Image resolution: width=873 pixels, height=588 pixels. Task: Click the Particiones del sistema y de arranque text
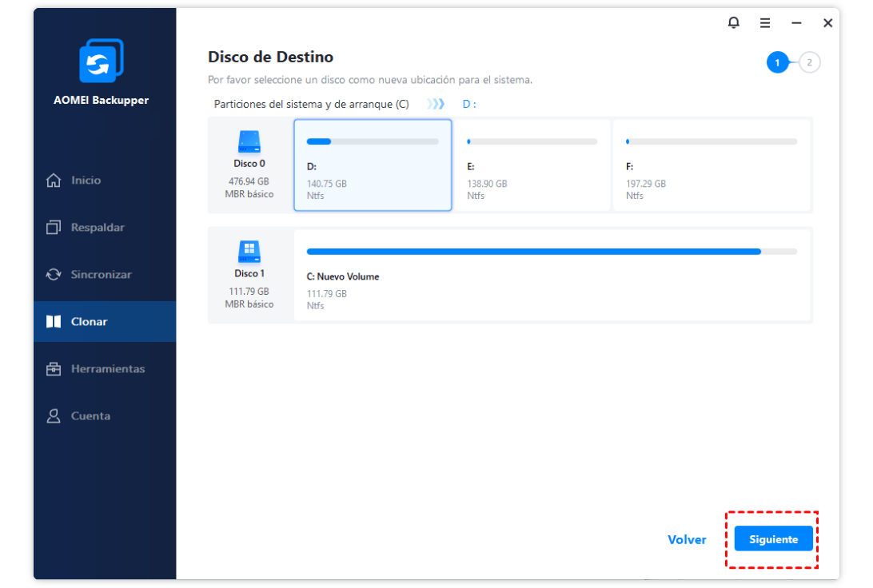[311, 104]
